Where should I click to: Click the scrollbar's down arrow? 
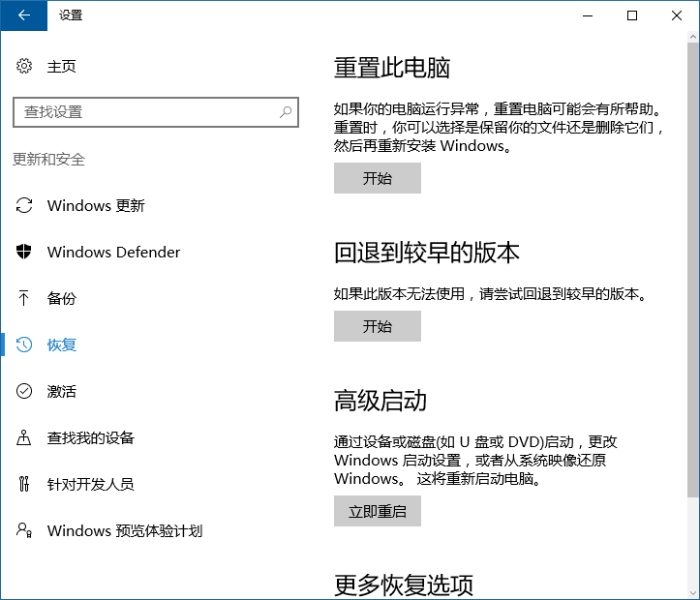691,591
